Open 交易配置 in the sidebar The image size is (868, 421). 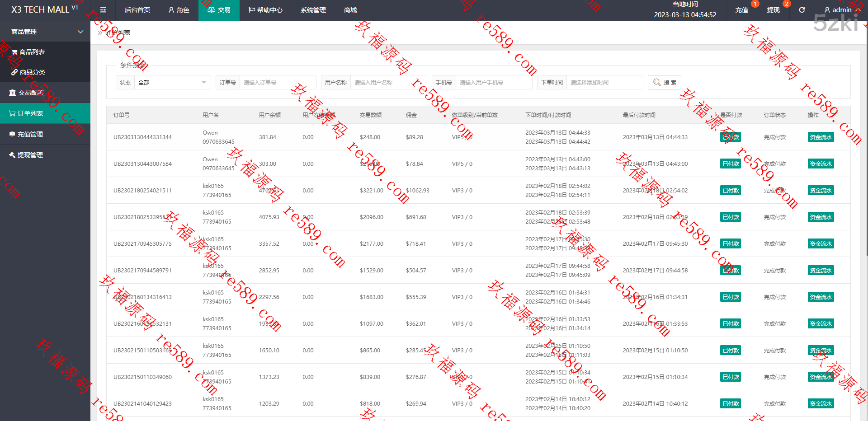(x=31, y=93)
